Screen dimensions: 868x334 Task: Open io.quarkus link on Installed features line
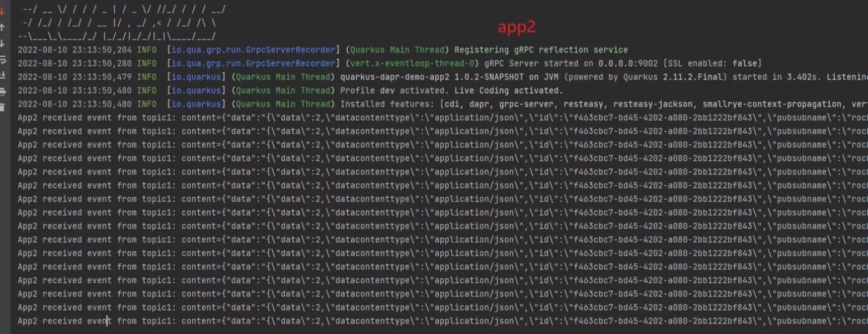coord(197,104)
